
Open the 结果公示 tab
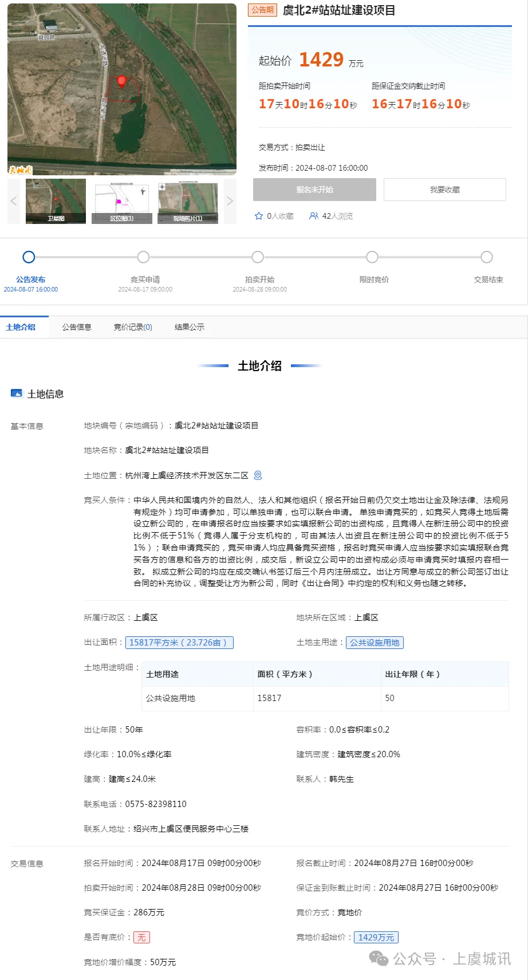pos(190,327)
